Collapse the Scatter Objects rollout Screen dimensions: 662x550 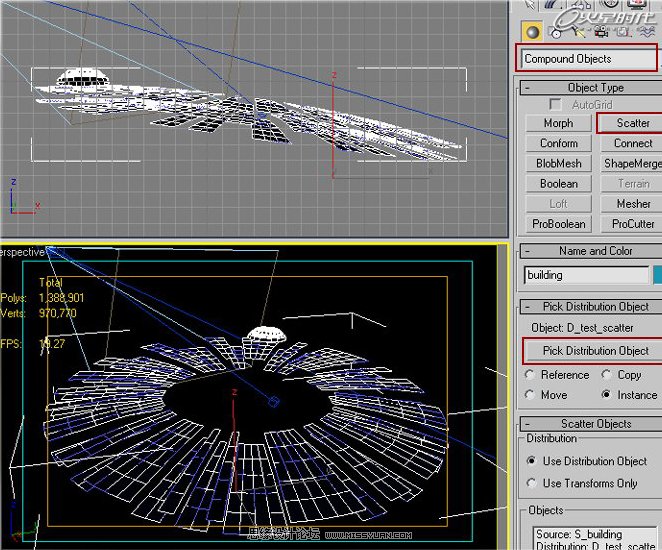[591, 424]
